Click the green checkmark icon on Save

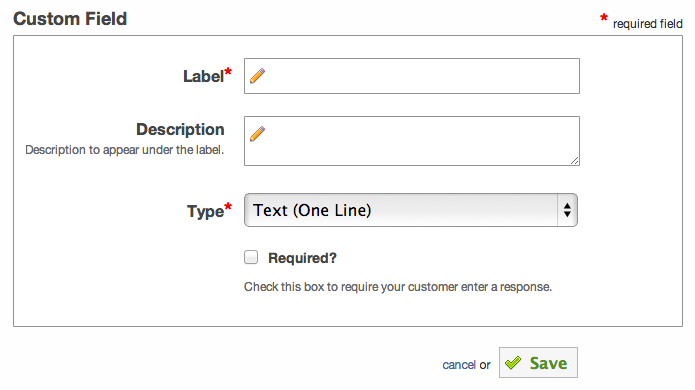(x=513, y=363)
